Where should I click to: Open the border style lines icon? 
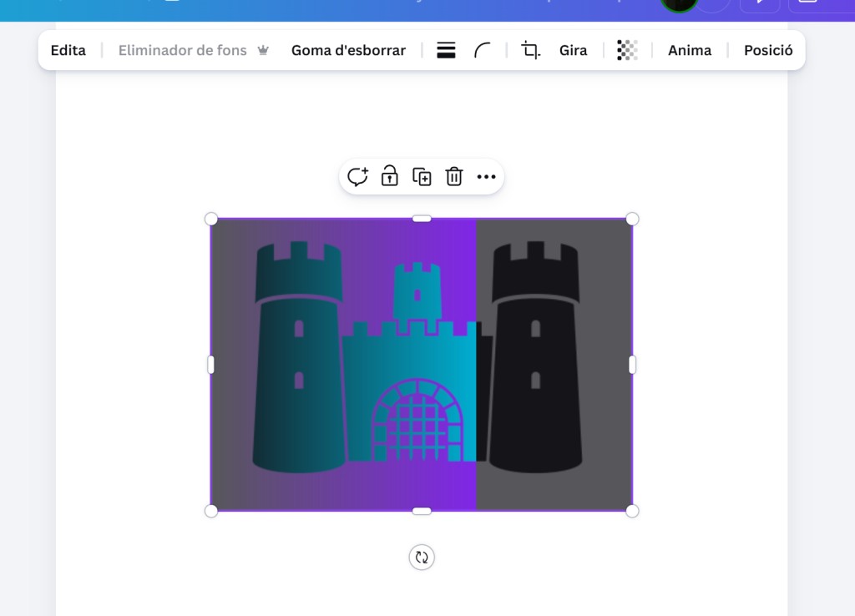(446, 51)
